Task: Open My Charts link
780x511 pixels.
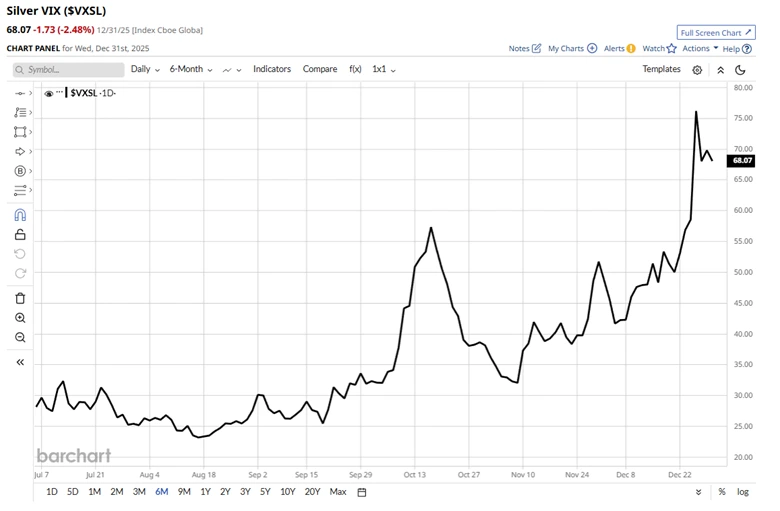Action: (x=572, y=48)
